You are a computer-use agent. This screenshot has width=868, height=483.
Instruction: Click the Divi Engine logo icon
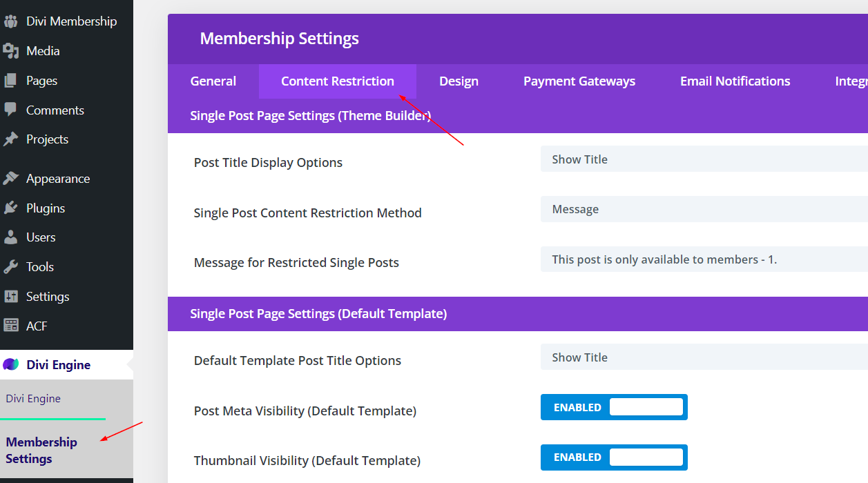click(x=11, y=365)
